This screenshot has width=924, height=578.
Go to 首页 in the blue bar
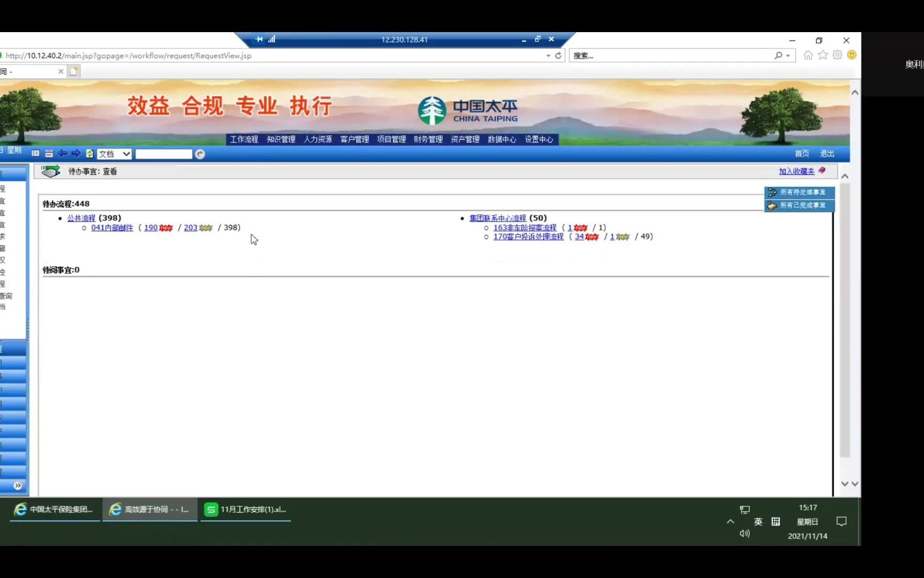(x=802, y=154)
